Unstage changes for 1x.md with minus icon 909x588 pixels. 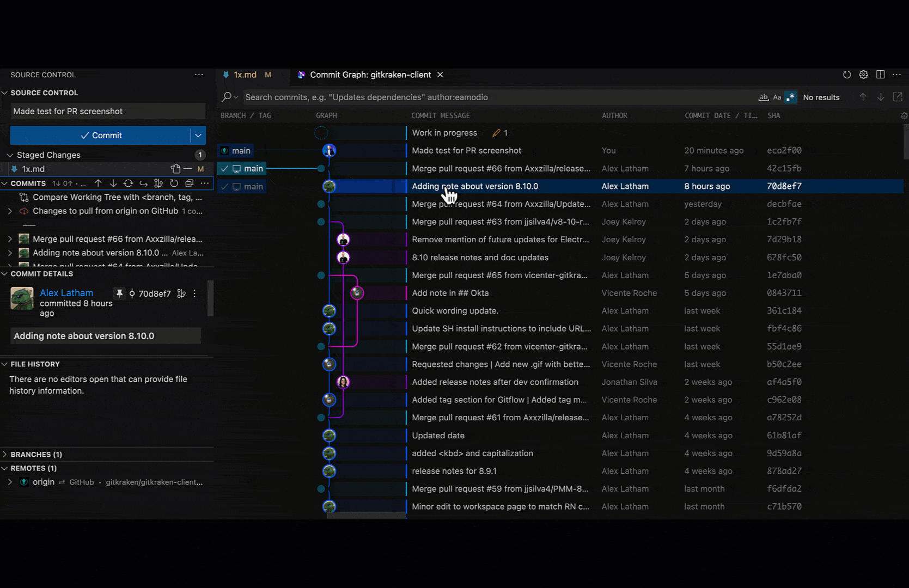188,169
